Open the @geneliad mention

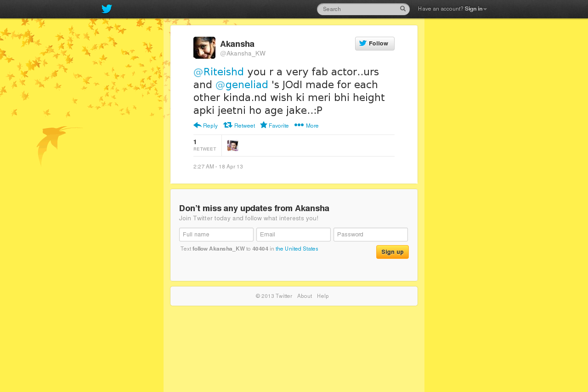[242, 85]
